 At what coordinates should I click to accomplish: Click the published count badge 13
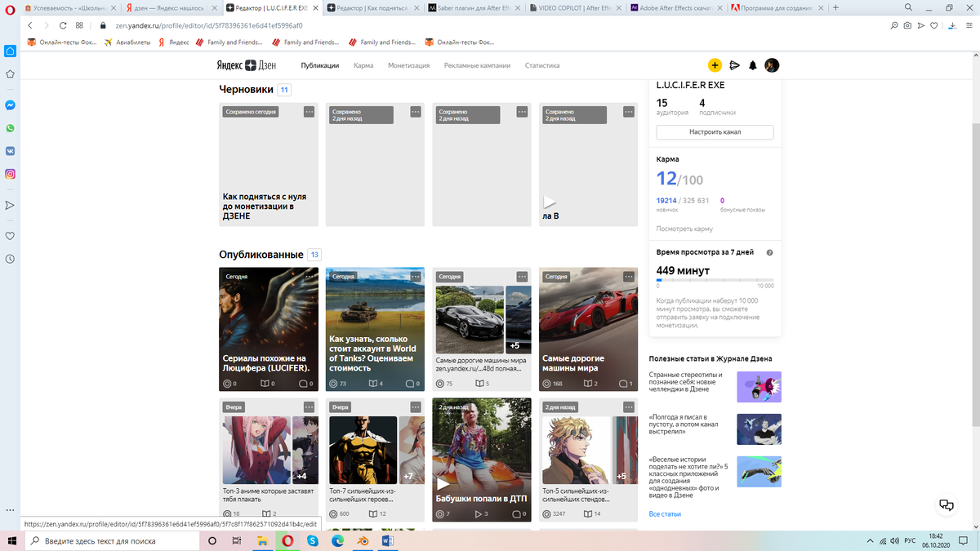pos(314,255)
